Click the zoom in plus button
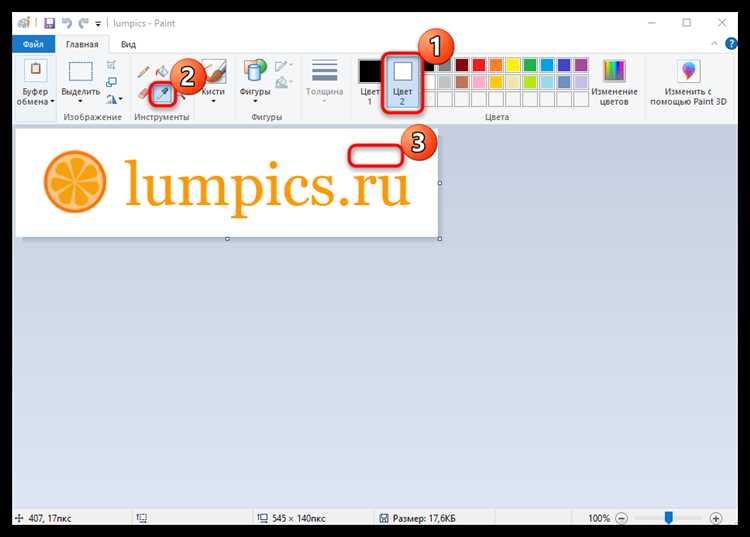 click(716, 518)
